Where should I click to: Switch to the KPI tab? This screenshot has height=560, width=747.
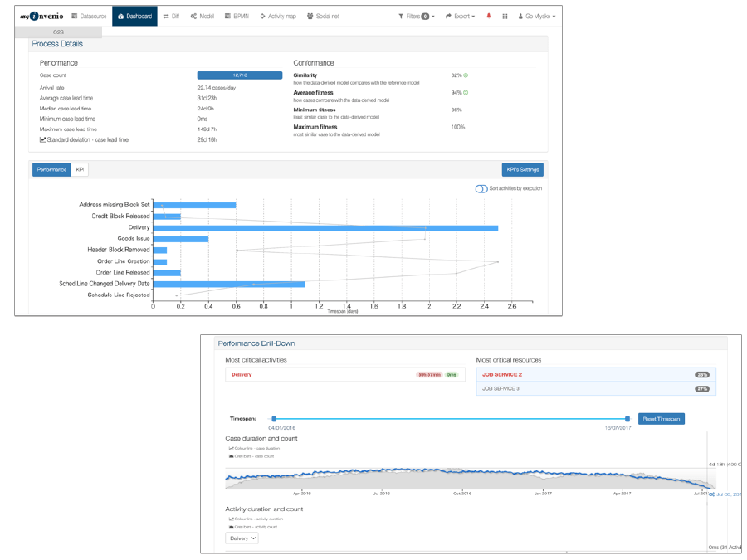click(80, 169)
